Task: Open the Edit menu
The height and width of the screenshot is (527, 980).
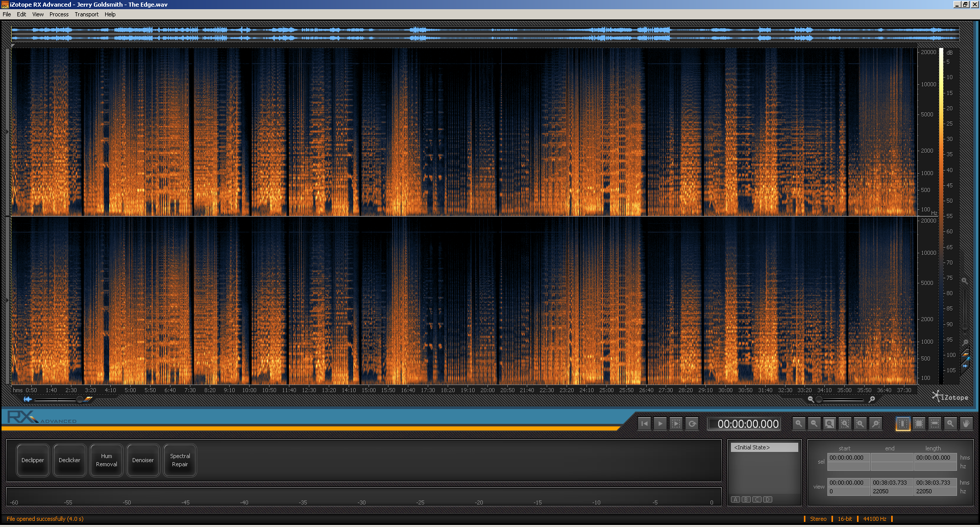Action: pyautogui.click(x=21, y=14)
